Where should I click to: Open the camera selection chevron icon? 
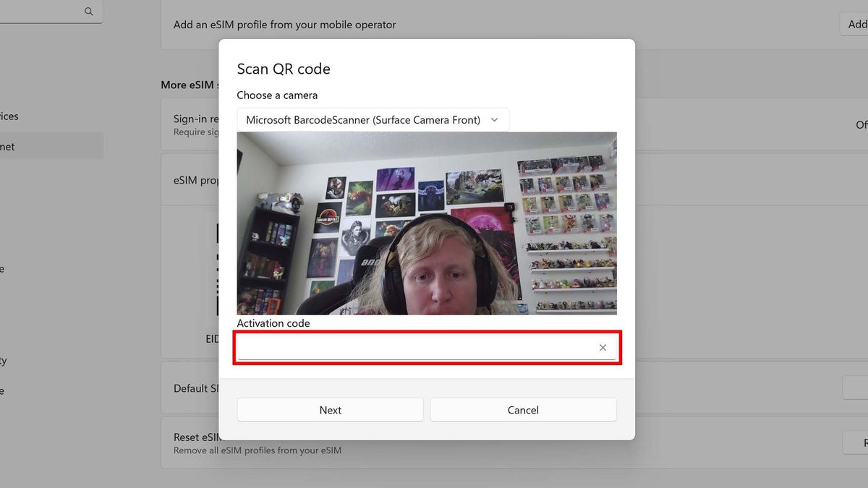[x=495, y=119]
